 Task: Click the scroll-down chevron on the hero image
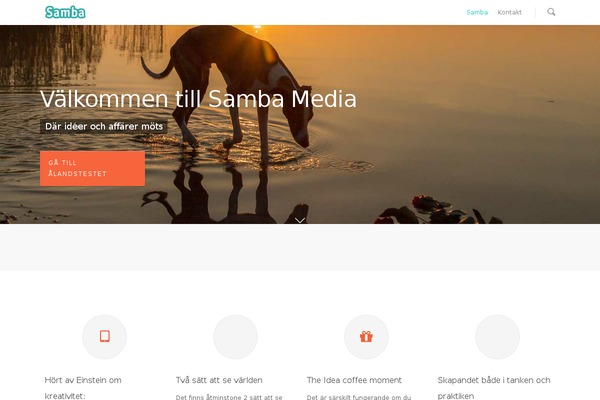(300, 220)
